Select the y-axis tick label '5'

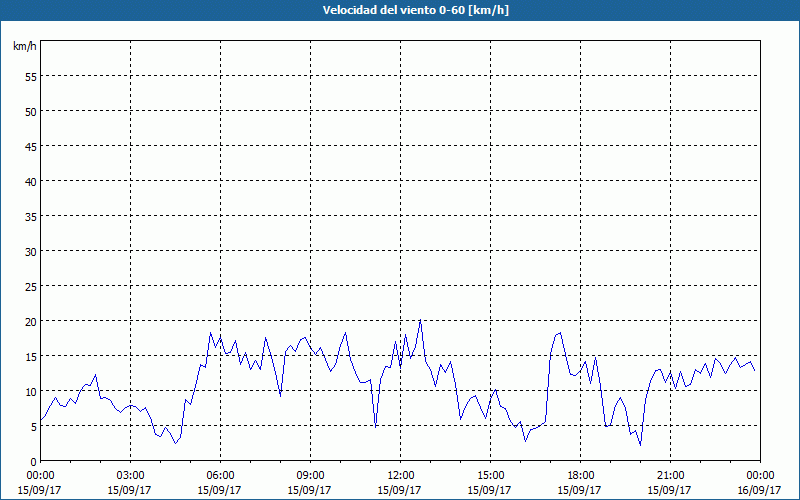click(x=34, y=427)
